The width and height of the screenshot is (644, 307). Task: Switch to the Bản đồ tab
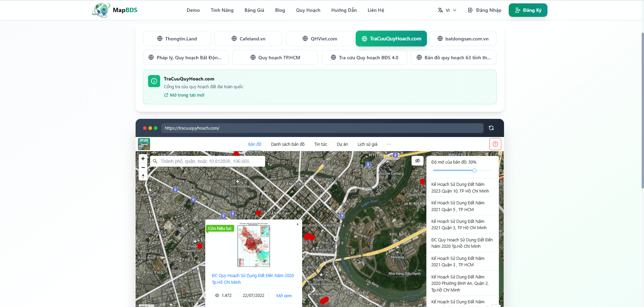(255, 144)
